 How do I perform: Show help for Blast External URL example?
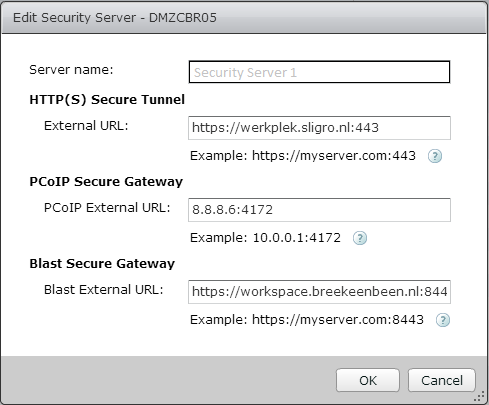(x=443, y=320)
